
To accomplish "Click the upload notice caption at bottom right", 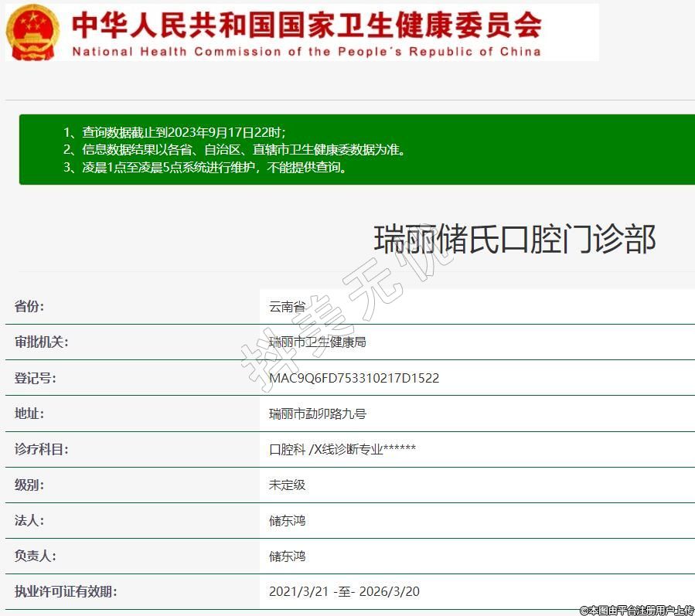I will tap(636, 609).
